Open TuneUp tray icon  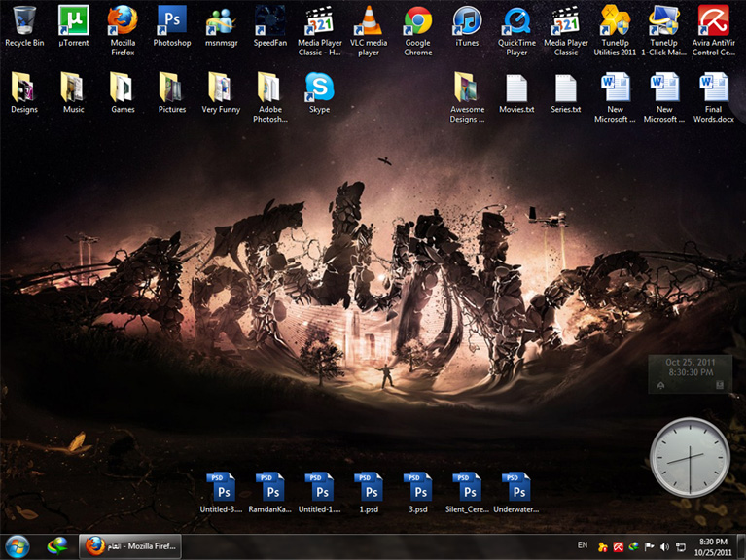[x=603, y=547]
